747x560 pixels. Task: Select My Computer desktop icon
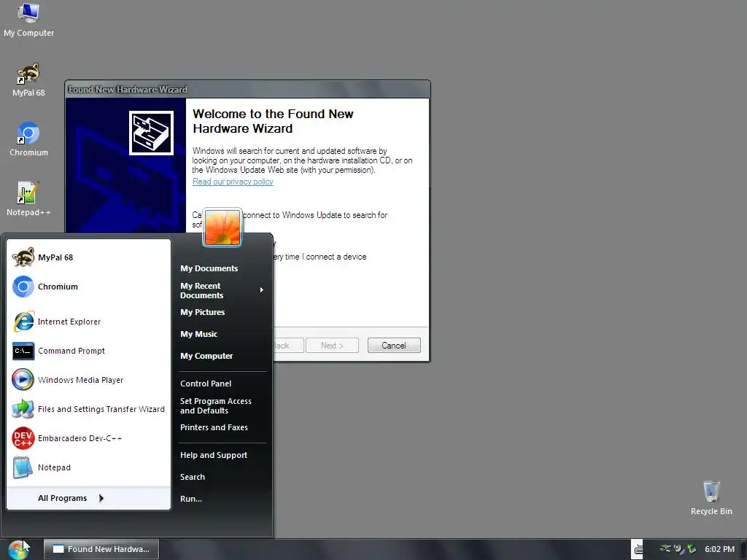tap(28, 20)
